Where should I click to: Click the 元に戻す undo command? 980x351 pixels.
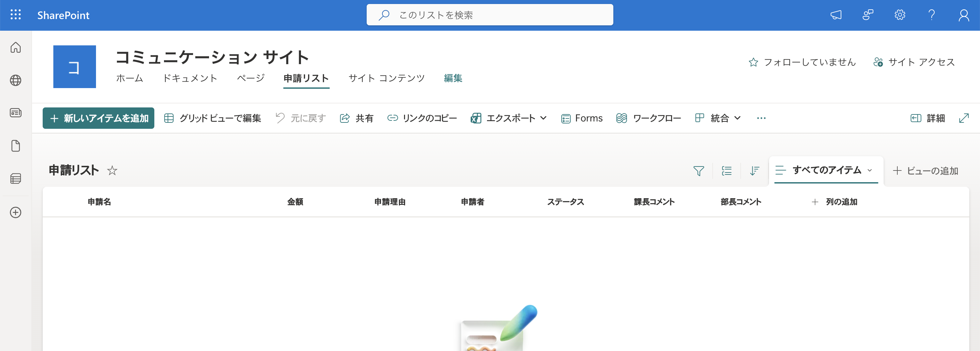point(301,118)
